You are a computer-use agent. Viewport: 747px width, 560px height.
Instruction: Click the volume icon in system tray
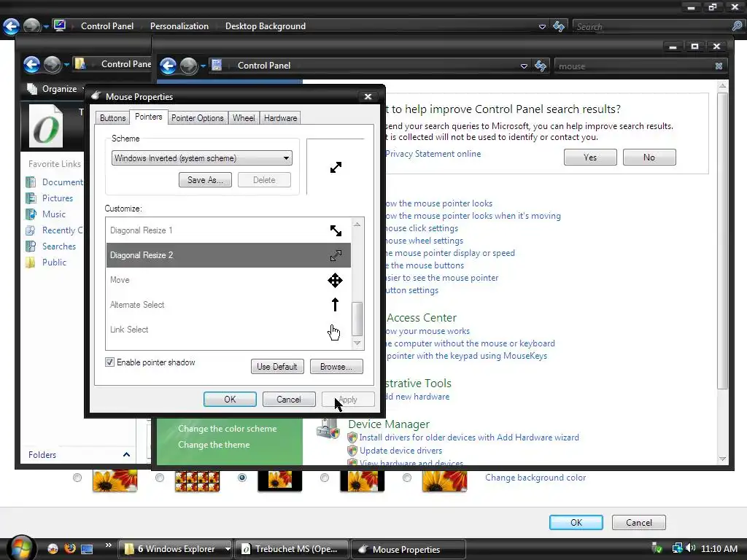click(x=690, y=548)
